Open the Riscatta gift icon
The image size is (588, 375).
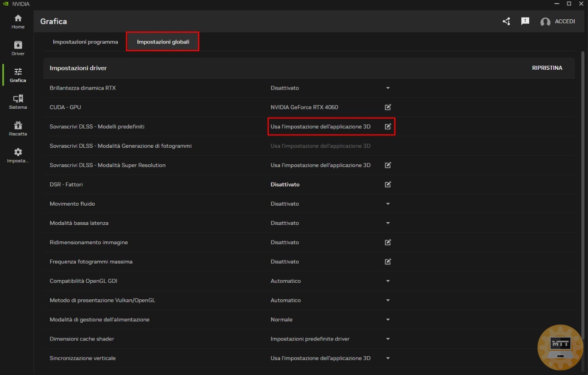tap(18, 129)
